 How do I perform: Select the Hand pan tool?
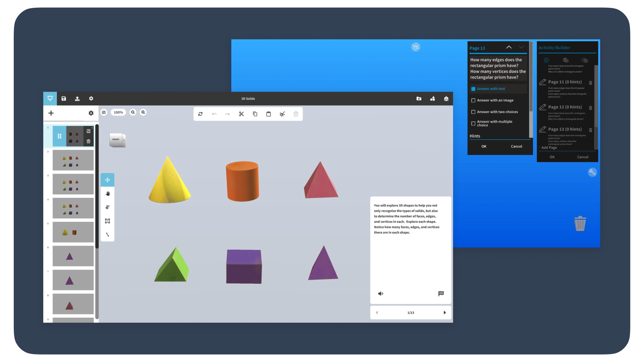click(x=107, y=193)
